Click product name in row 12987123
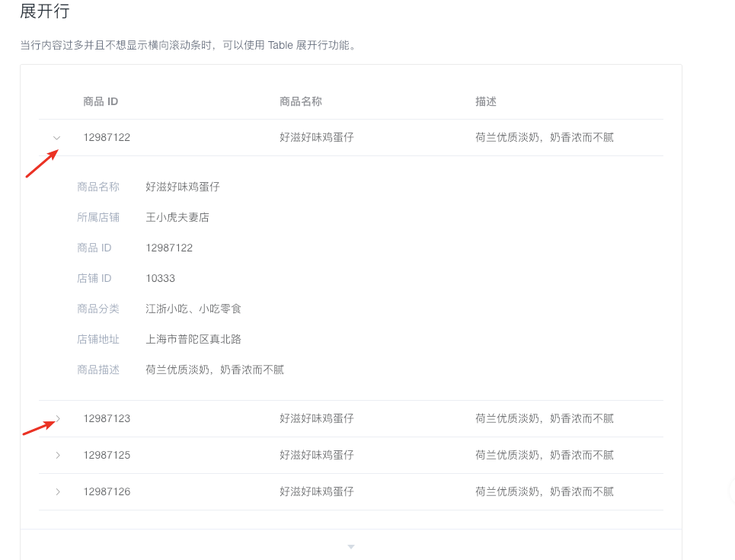Viewport: 735px width, 560px height. tap(316, 418)
